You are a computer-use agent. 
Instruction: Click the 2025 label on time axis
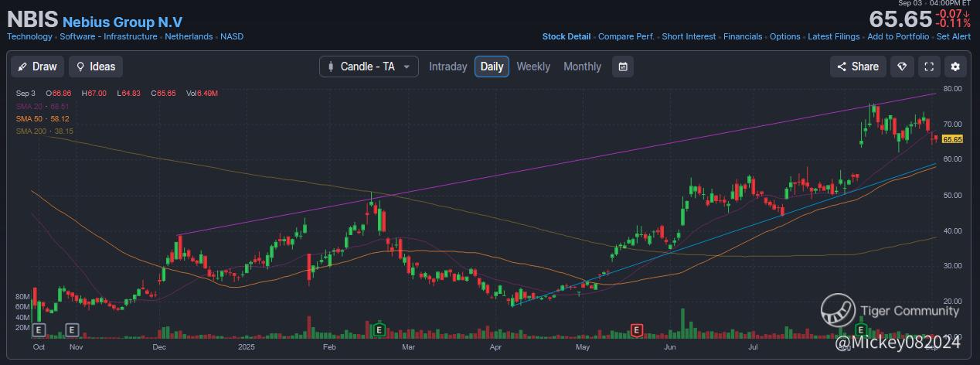247,348
